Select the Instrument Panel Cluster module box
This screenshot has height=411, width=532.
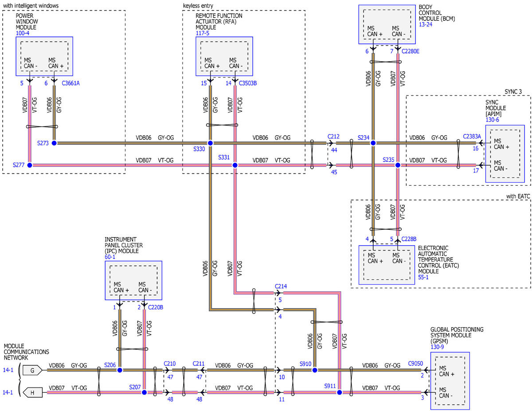(133, 280)
